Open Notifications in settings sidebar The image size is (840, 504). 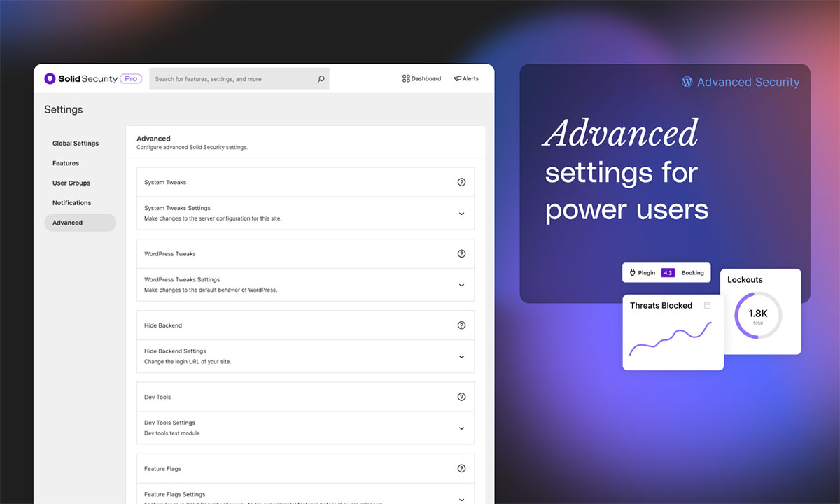pyautogui.click(x=72, y=203)
